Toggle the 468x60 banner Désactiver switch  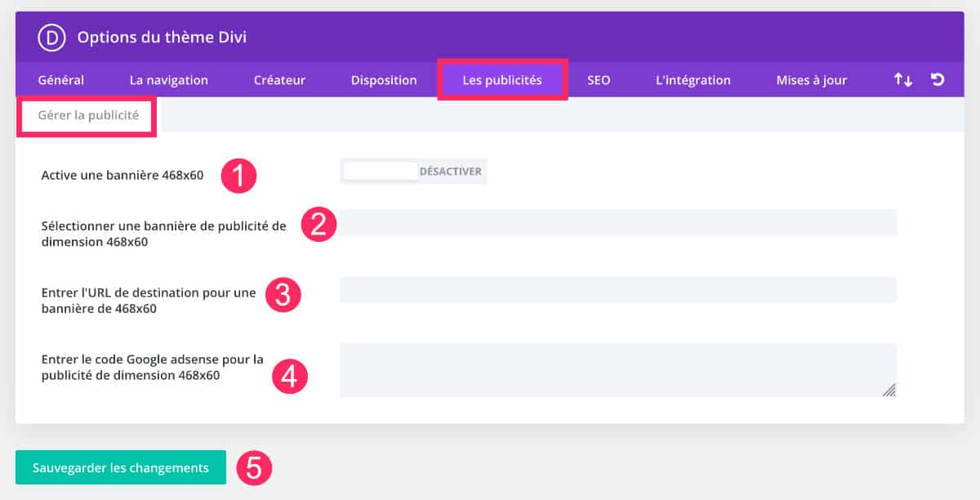413,172
